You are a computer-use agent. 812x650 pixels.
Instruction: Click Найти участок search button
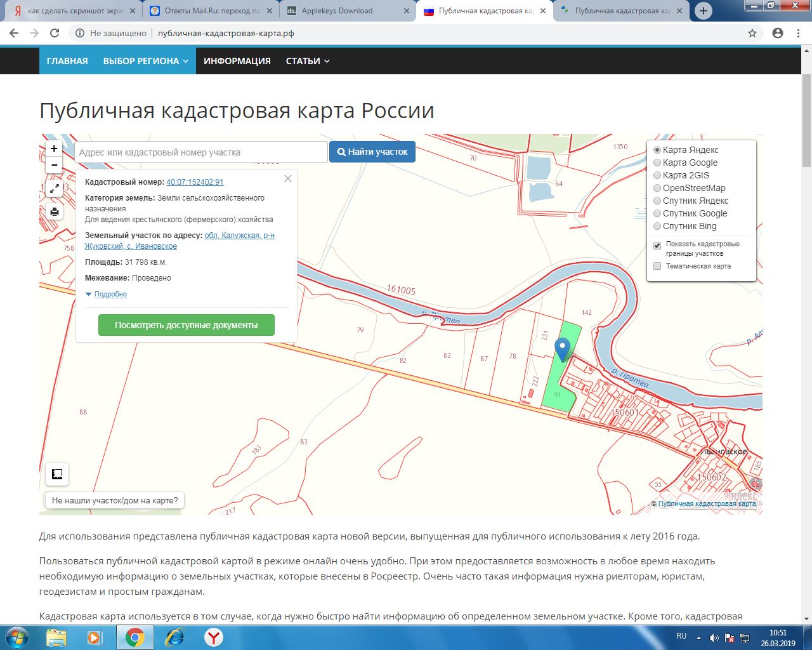[x=372, y=152]
